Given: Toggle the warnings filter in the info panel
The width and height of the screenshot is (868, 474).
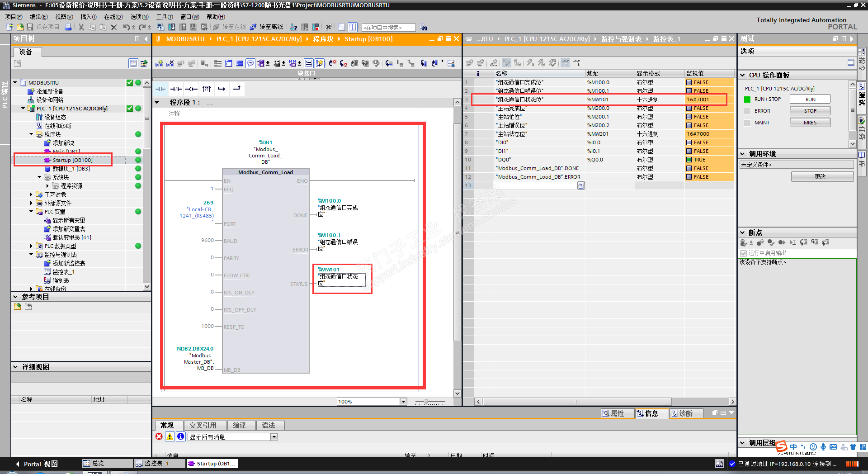Looking at the screenshot, I should point(170,436).
